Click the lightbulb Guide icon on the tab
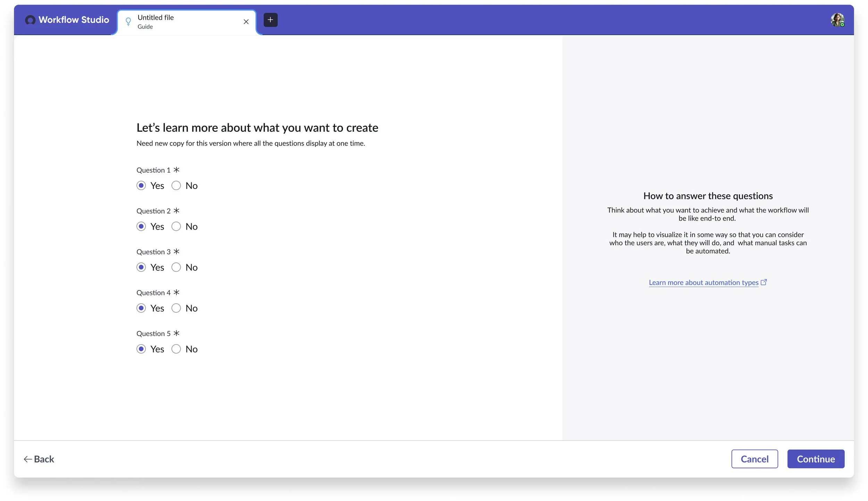This screenshot has height=501, width=868. [x=128, y=22]
